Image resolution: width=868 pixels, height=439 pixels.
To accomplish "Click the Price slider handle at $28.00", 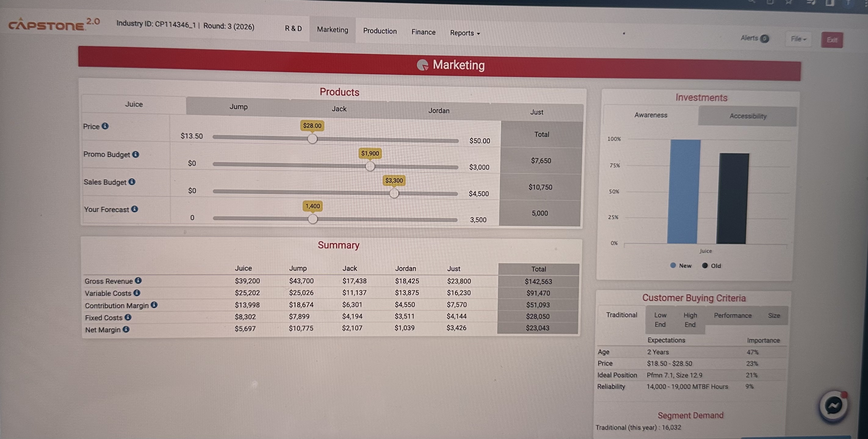I will 312,139.
